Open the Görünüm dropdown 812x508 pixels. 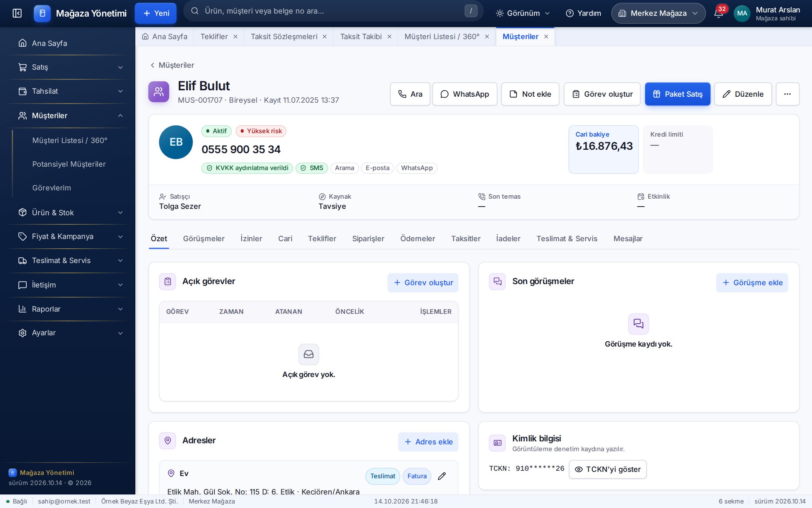click(x=523, y=13)
